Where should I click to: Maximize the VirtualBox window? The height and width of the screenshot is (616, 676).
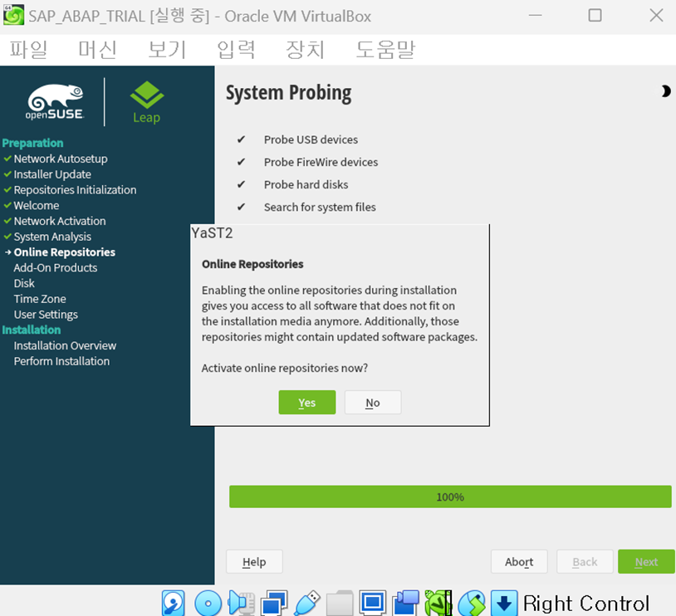[595, 15]
